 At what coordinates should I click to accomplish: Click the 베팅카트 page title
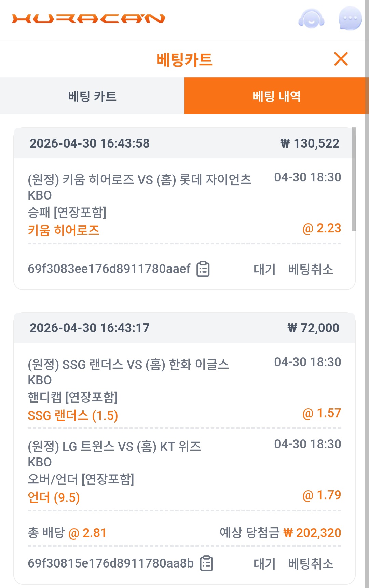184,59
